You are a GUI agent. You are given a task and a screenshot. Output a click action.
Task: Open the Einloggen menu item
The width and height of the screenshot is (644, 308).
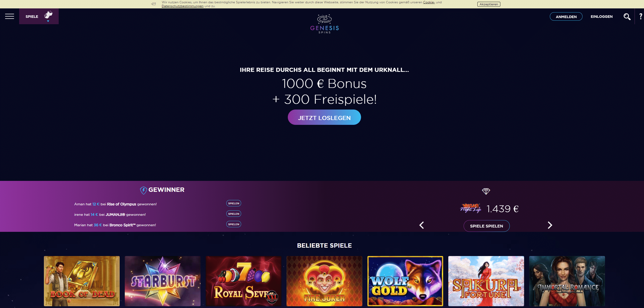pyautogui.click(x=601, y=17)
